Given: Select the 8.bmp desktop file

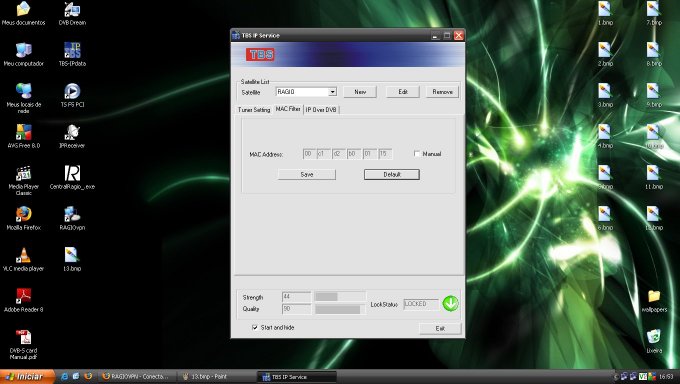Looking at the screenshot, I should coord(654,54).
